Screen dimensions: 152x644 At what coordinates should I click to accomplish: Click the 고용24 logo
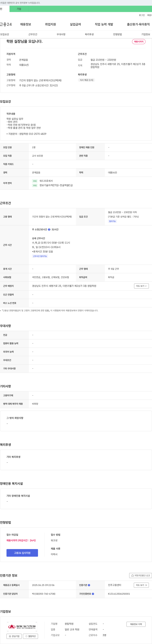[6, 24]
